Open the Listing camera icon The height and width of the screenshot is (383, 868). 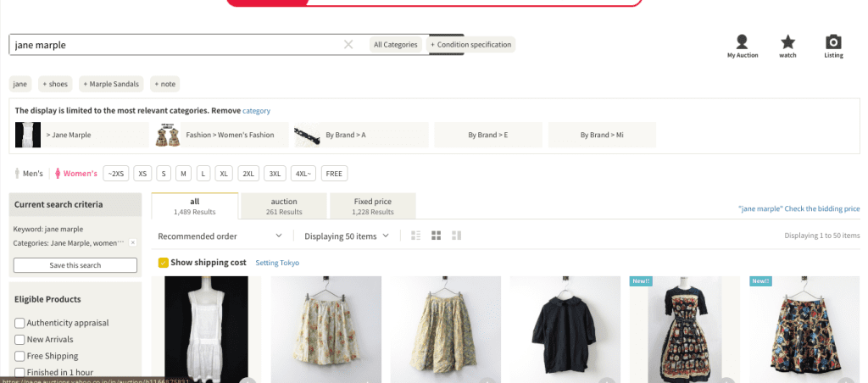(833, 42)
